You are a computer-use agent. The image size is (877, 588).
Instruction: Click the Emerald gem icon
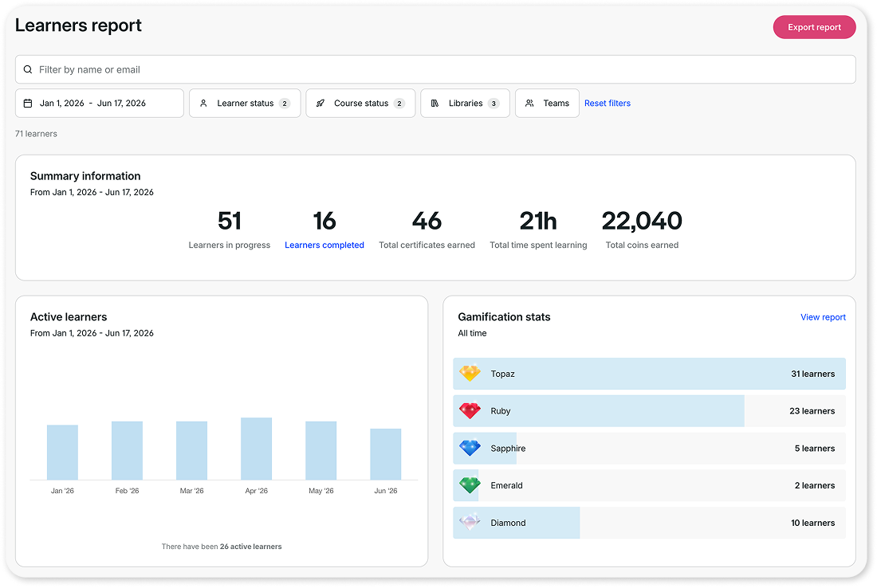coord(470,484)
